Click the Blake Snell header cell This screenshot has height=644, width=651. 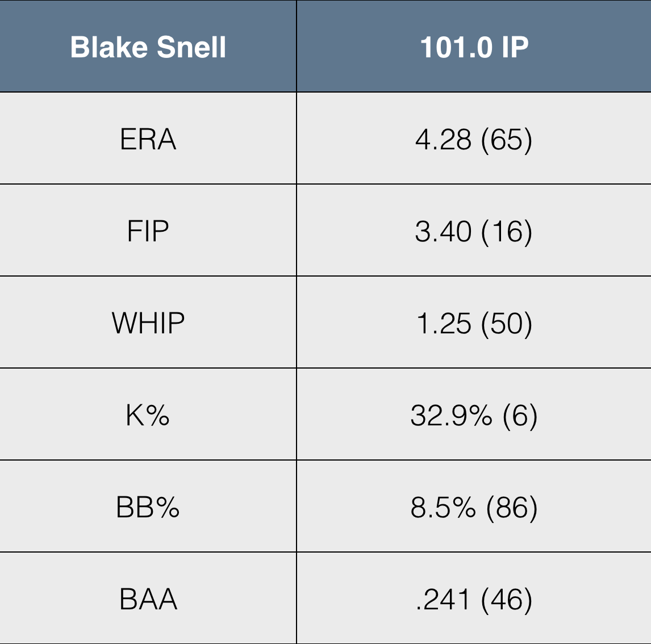148,47
